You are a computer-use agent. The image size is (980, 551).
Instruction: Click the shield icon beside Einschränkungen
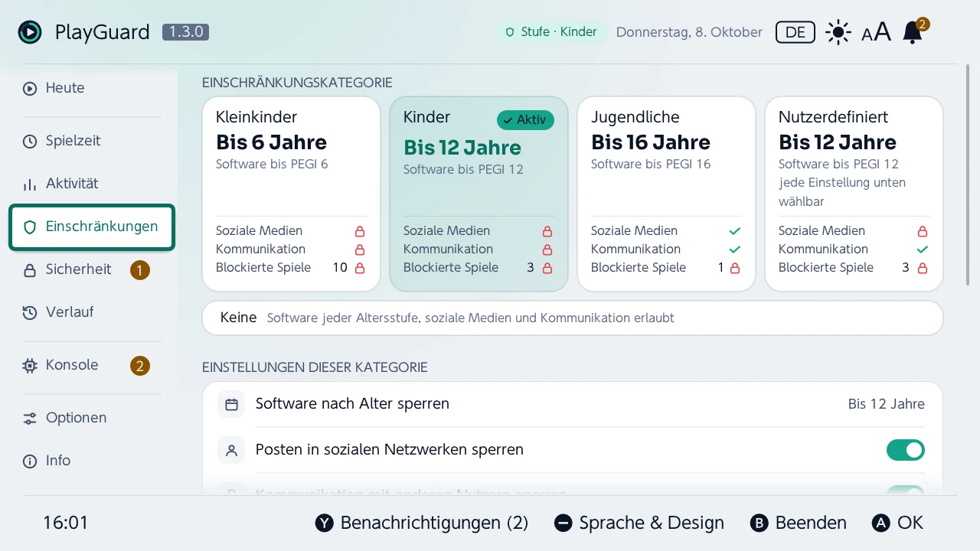[x=30, y=227]
